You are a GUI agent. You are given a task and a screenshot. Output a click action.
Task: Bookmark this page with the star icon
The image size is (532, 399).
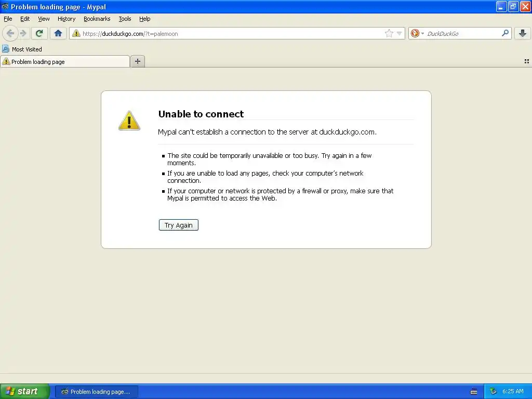coord(389,33)
